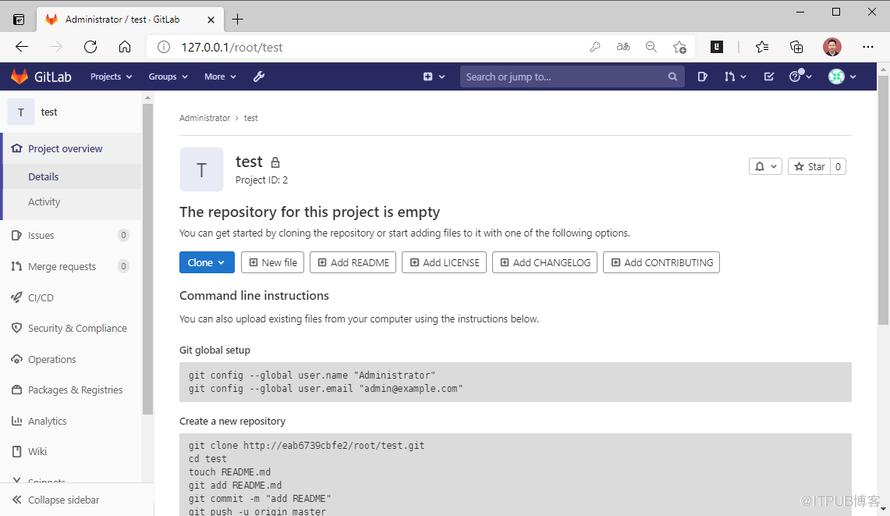Image resolution: width=890 pixels, height=516 pixels.
Task: Click the GitLab fox logo
Action: point(19,77)
